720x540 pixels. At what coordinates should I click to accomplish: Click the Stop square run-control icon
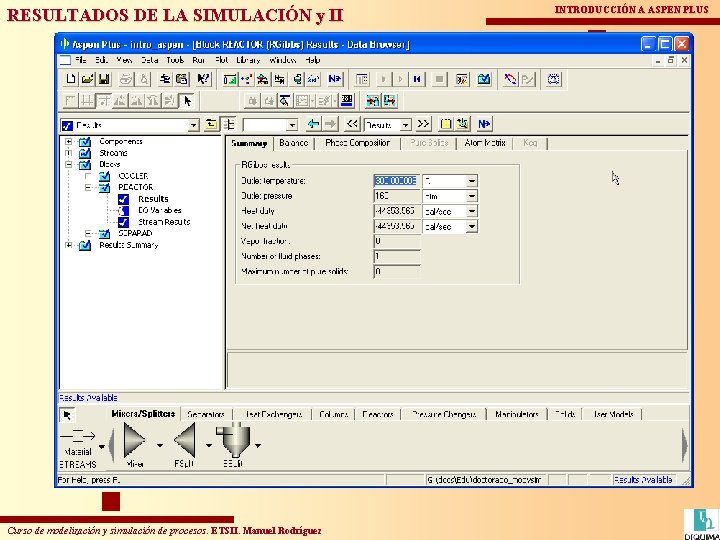point(439,79)
